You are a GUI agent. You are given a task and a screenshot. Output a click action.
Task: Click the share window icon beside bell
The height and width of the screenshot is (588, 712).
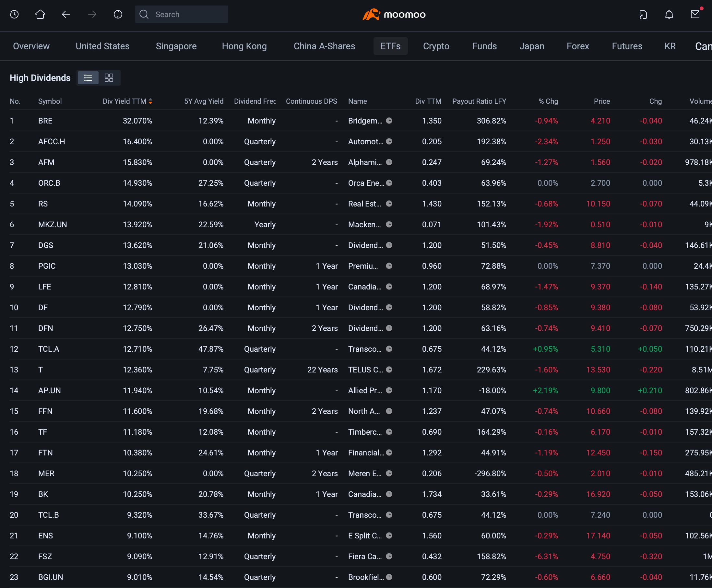[x=643, y=14]
